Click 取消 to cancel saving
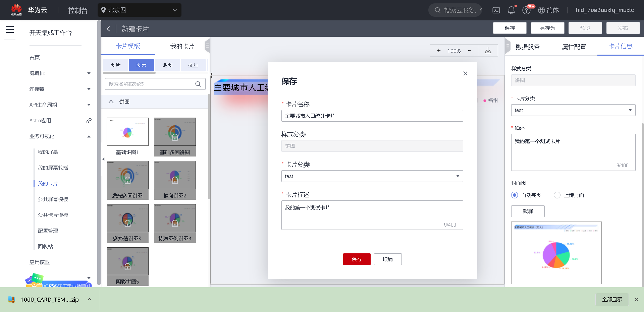 tap(388, 259)
